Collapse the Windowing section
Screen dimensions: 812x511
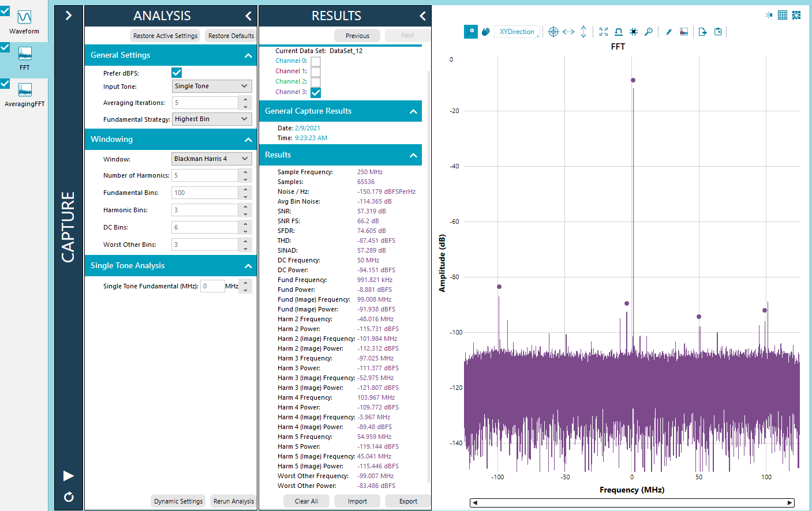click(x=248, y=140)
